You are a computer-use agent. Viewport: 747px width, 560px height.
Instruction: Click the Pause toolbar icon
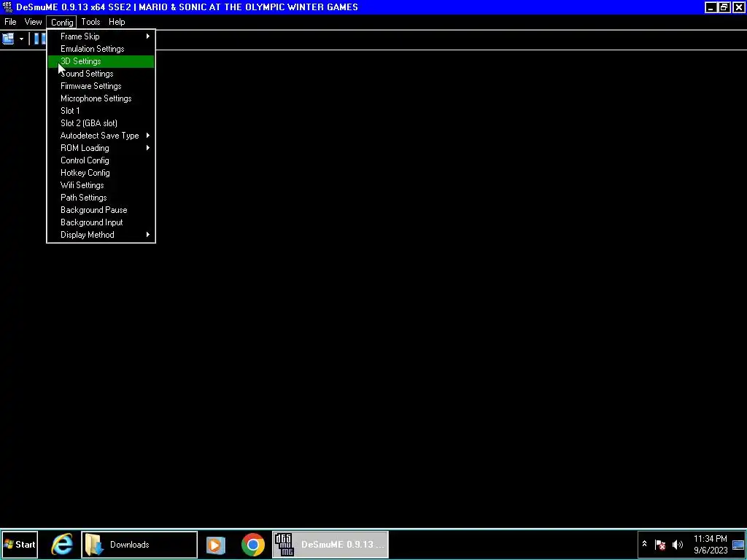pyautogui.click(x=40, y=39)
